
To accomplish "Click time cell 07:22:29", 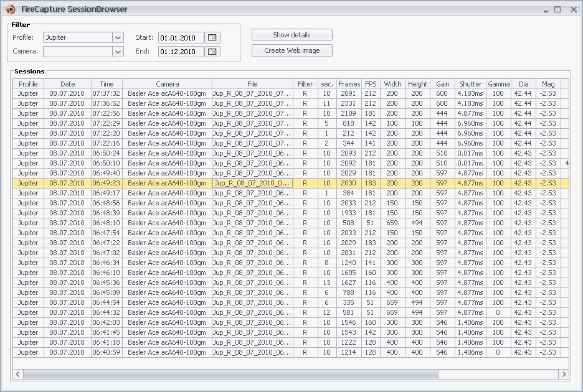I will point(107,123).
